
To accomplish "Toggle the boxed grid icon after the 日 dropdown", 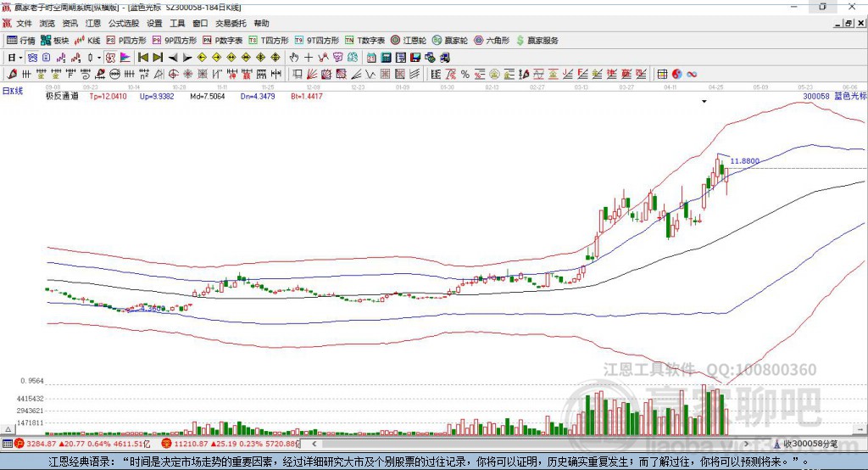I will pos(33,58).
